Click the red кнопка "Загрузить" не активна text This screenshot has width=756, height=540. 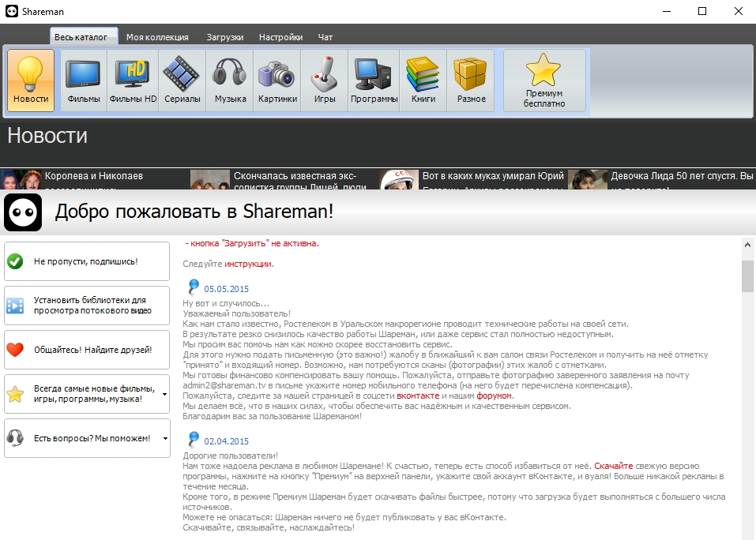click(x=252, y=244)
